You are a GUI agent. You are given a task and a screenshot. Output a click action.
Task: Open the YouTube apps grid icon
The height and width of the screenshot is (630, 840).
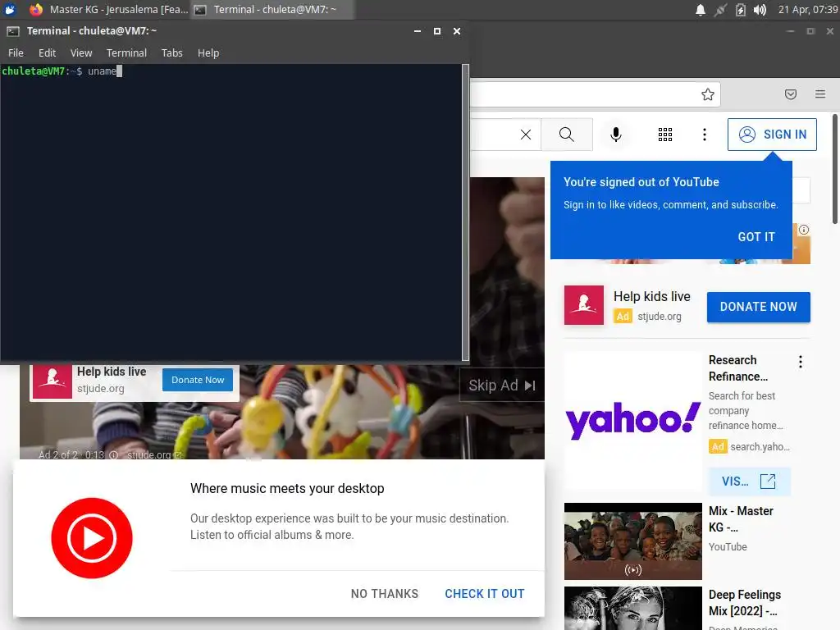(664, 135)
